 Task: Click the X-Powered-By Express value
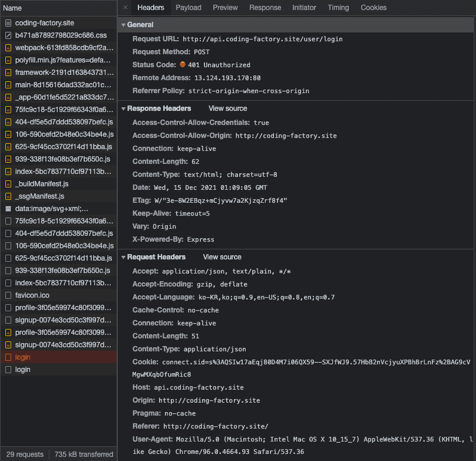point(200,239)
